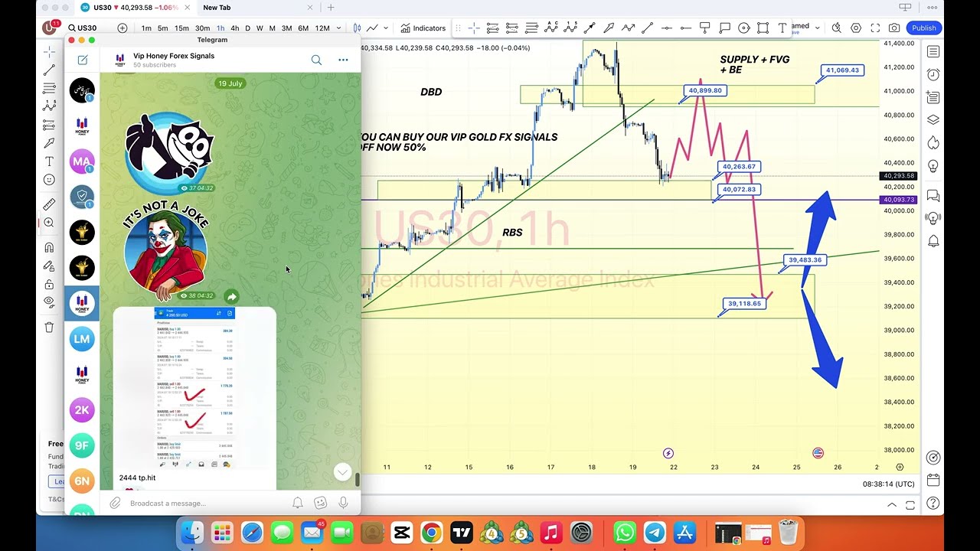Screen dimensions: 980x551
Task: Delete drawings with the trash icon
Action: click(49, 328)
